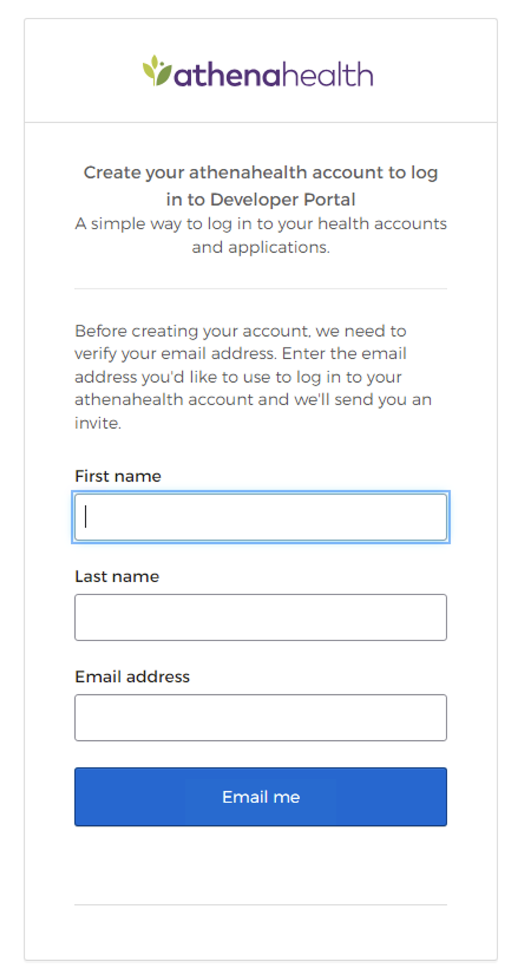The width and height of the screenshot is (511, 980).
Task: Click the 'Email address' field label
Action: [x=132, y=677]
